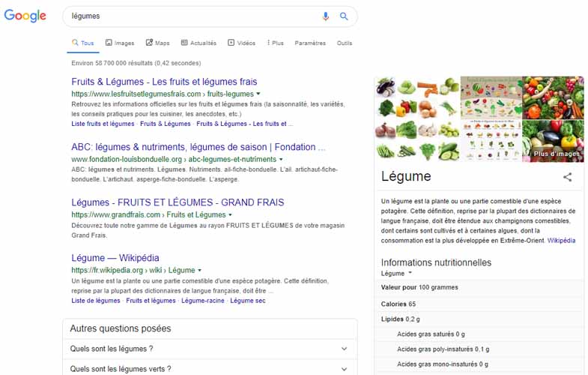
Task: Expand 'Quels sont les légumes verts ?' question
Action: (210, 368)
